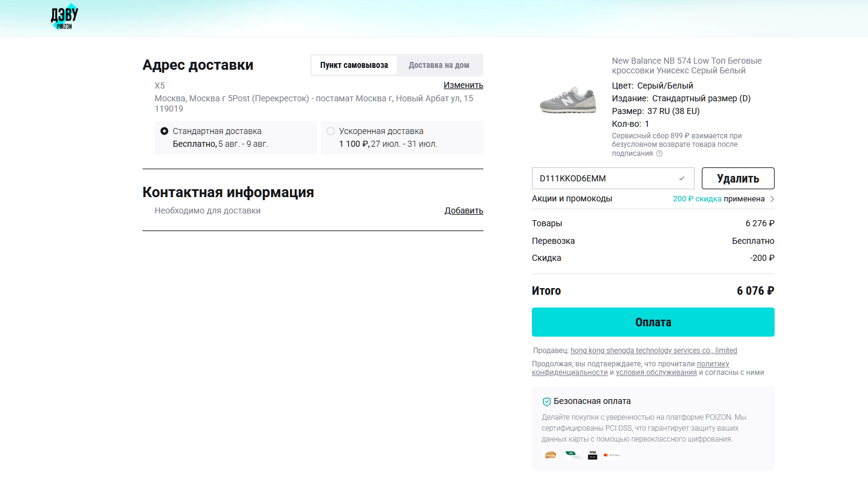Click the Visa Secure badge icon
This screenshot has height=501, width=868.
pyautogui.click(x=593, y=455)
